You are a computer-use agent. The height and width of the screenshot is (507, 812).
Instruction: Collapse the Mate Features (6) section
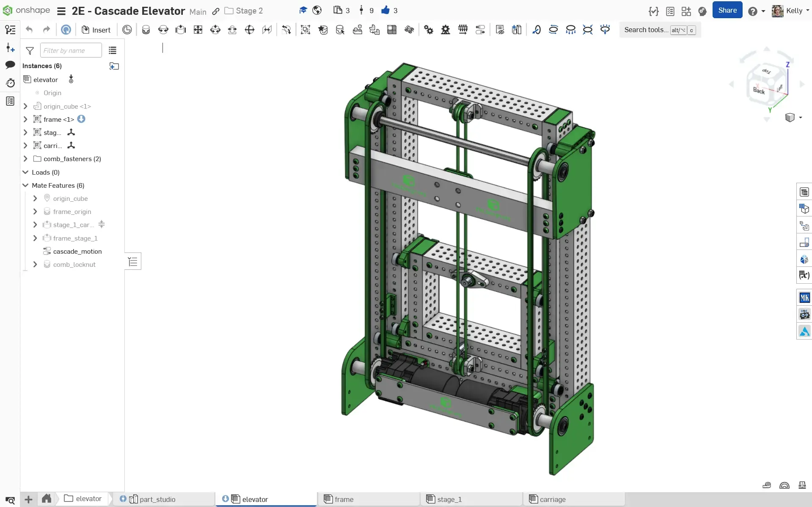point(25,185)
